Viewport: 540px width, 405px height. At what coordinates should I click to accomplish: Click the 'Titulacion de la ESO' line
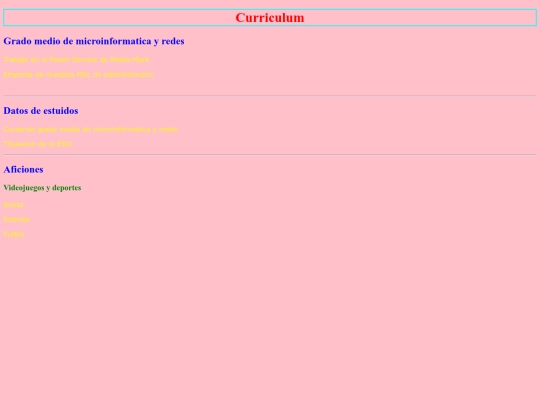click(38, 144)
